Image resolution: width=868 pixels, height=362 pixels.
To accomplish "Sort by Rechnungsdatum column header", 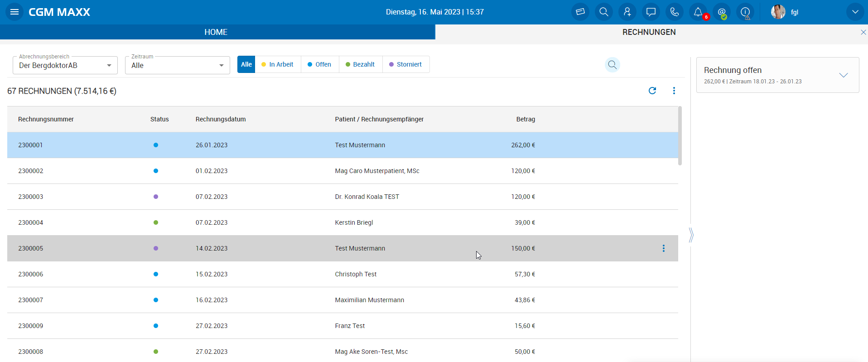I will (221, 119).
